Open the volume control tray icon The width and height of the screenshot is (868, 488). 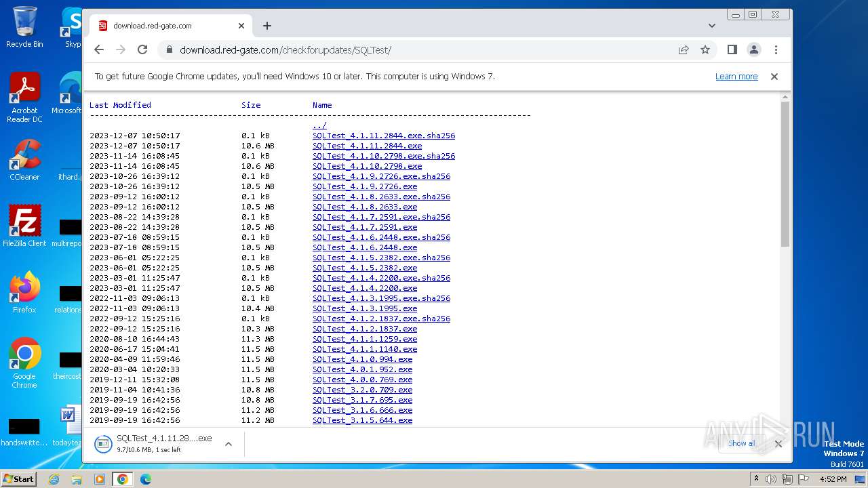[x=771, y=479]
